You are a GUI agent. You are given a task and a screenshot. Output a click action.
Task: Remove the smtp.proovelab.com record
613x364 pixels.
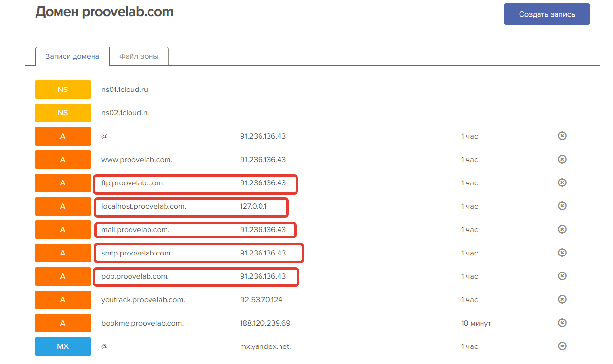[562, 253]
